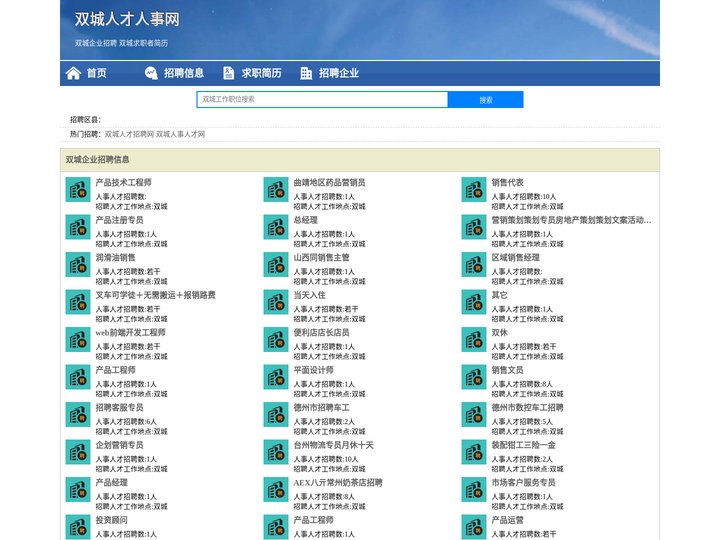Open the 曲靖地区药品营销员 job listing
720x540 pixels.
(x=329, y=182)
